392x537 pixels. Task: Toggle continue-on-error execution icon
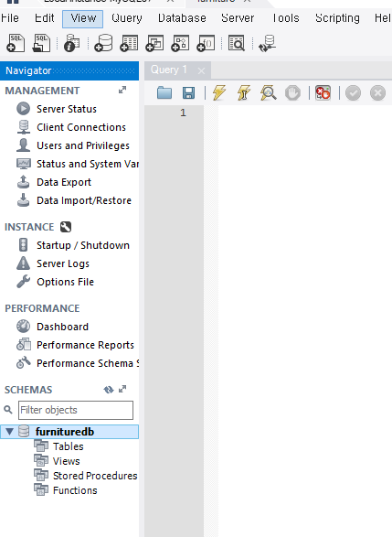[x=323, y=92]
